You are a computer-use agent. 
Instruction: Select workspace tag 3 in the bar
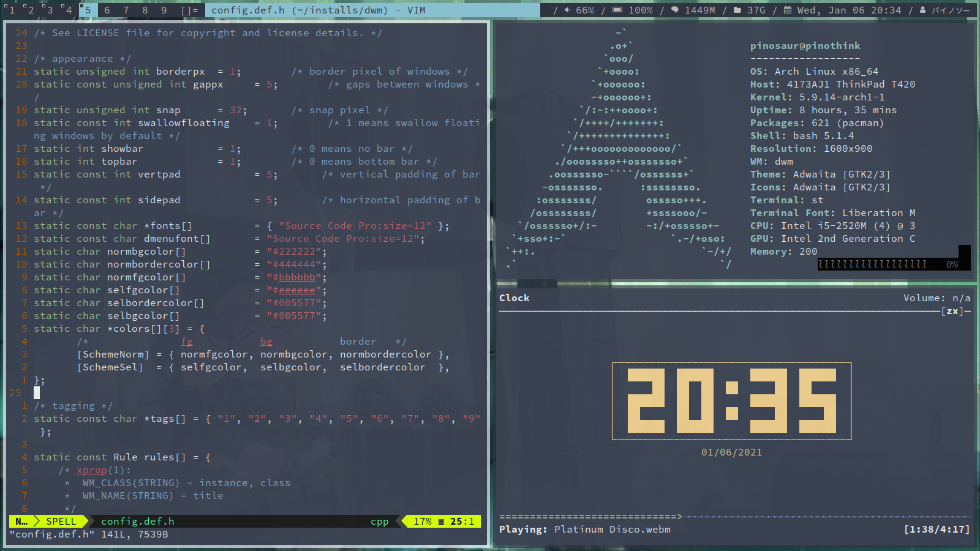49,10
